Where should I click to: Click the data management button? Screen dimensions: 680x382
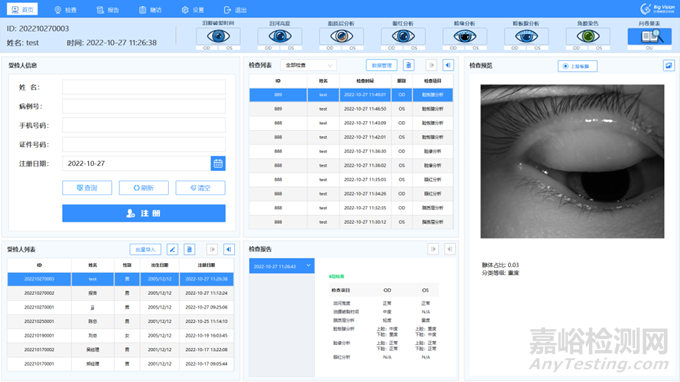click(x=382, y=65)
